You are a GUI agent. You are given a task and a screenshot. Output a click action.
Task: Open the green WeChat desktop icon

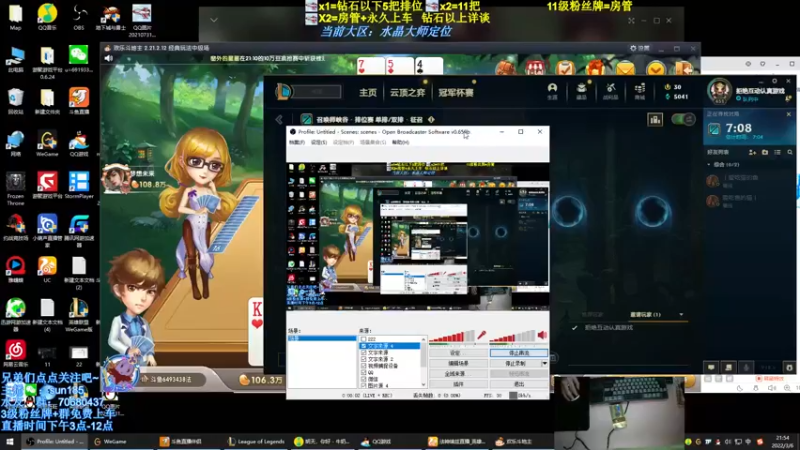coord(79,58)
